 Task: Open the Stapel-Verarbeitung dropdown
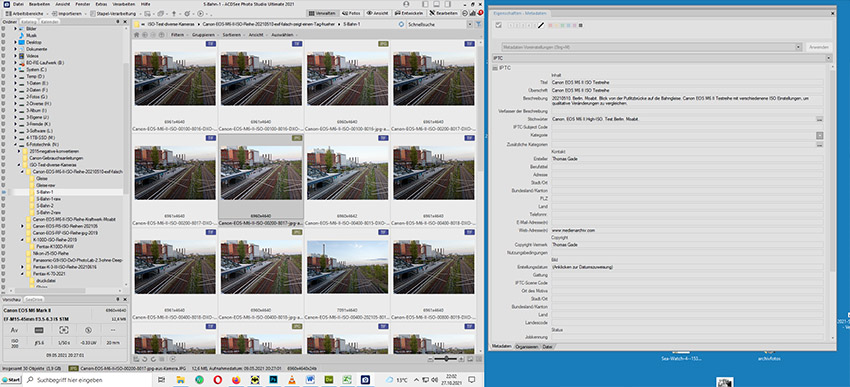[x=116, y=14]
